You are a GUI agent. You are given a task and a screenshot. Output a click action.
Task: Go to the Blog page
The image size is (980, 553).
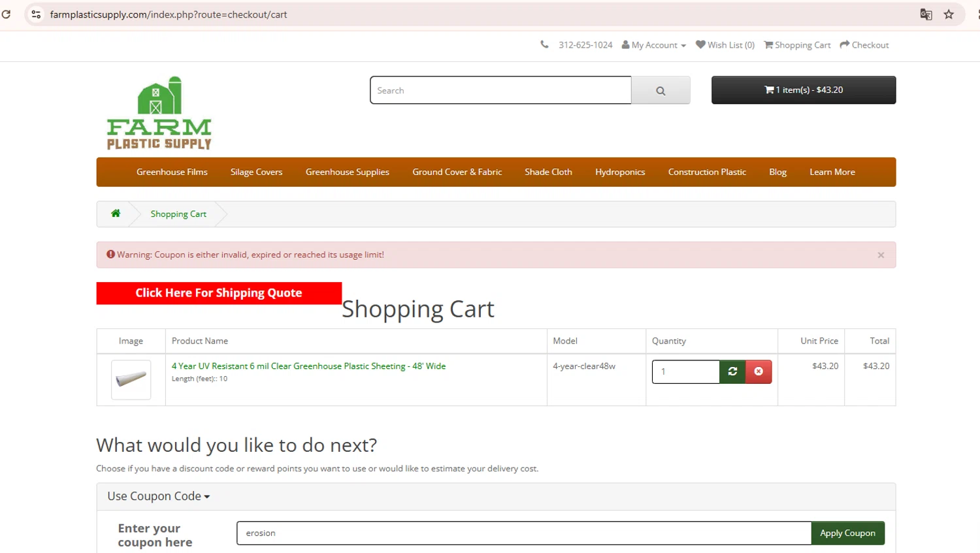click(777, 172)
